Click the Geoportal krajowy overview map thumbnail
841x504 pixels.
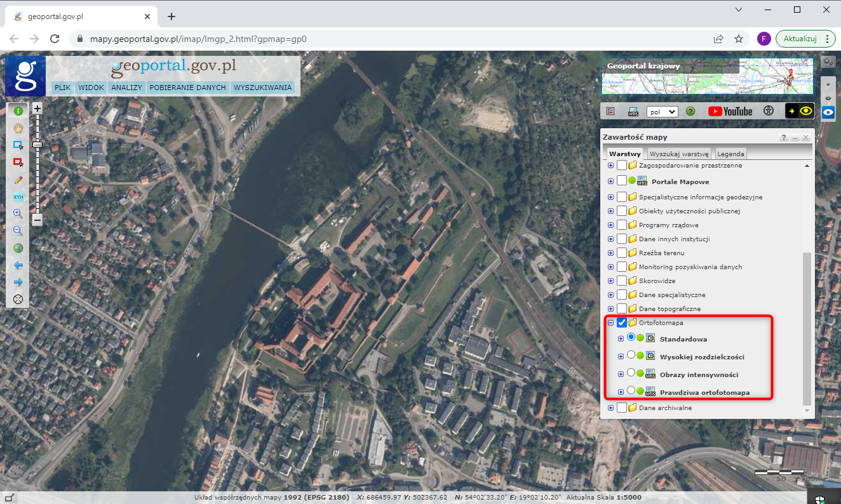[x=707, y=76]
